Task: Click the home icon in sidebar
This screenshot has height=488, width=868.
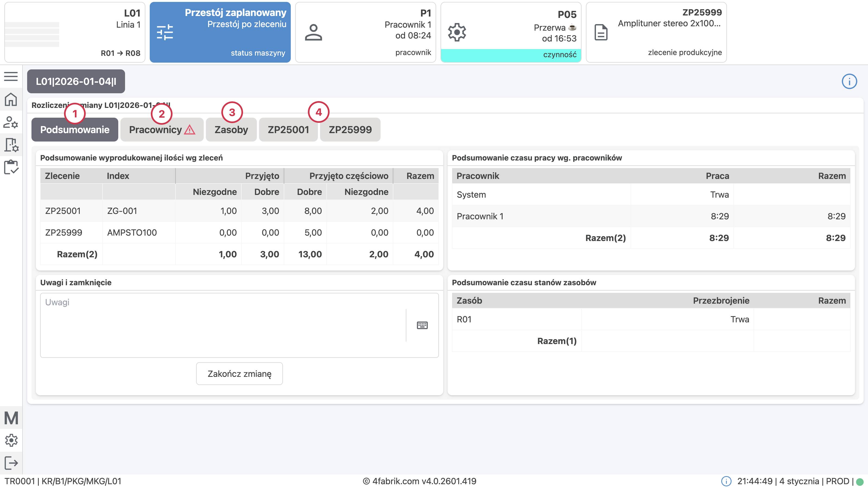Action: click(x=11, y=99)
